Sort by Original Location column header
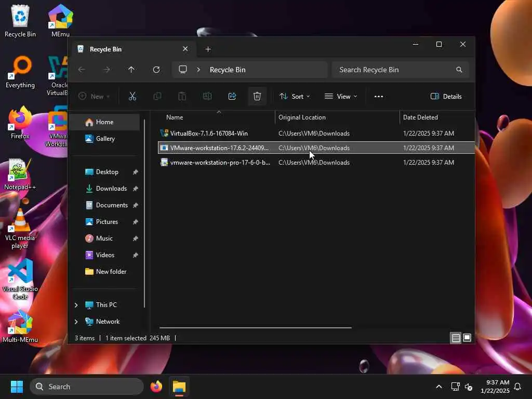The image size is (532, 399). click(337, 117)
